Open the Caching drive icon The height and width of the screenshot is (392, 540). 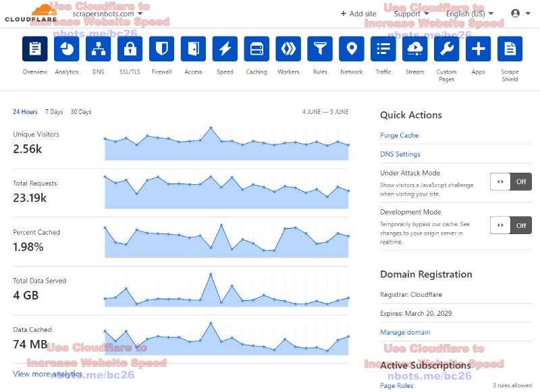click(256, 49)
